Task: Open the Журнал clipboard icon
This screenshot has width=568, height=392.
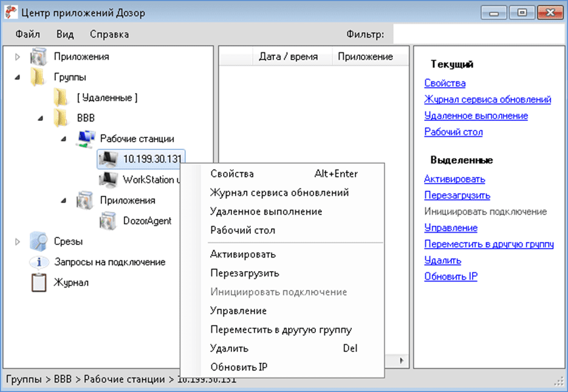Action: coord(38,283)
